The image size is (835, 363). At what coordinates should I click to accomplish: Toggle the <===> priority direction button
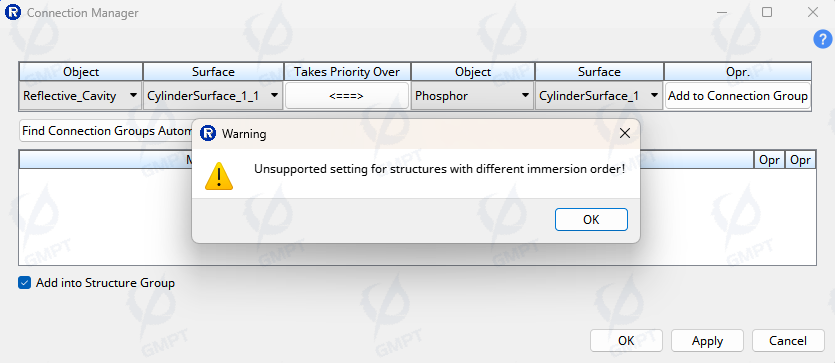click(347, 96)
